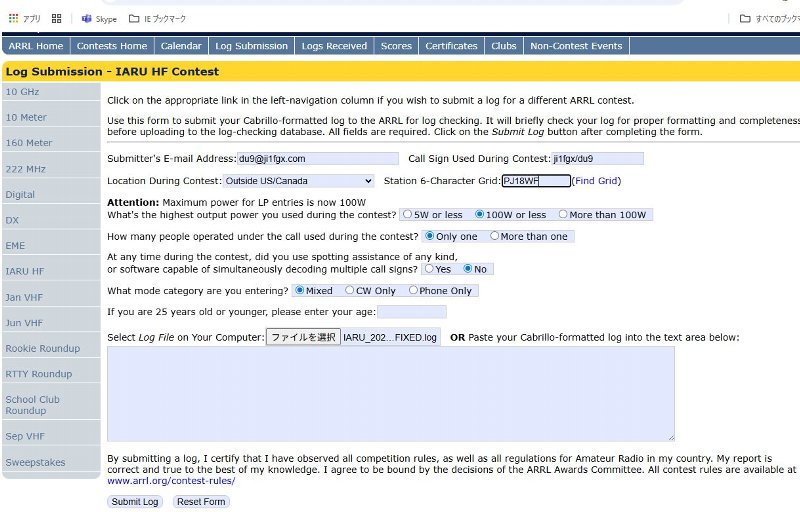Select Digital contest in sidebar
Screen dimensions: 800x512
(x=20, y=194)
